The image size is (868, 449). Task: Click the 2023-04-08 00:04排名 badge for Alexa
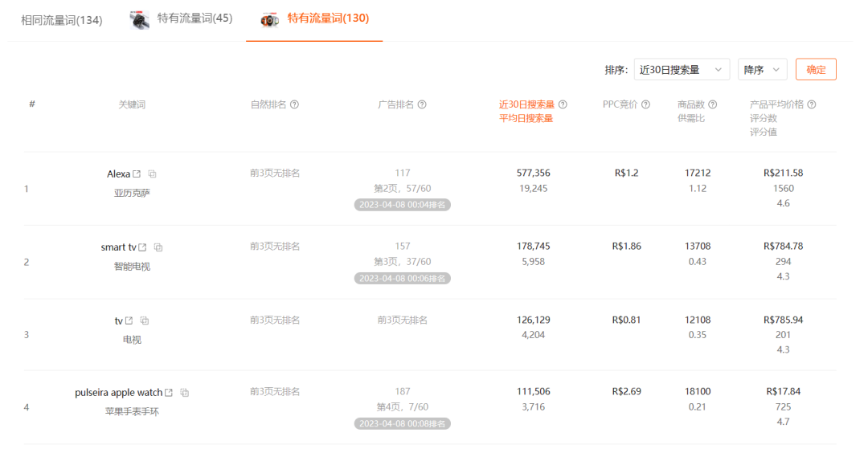[x=403, y=205]
